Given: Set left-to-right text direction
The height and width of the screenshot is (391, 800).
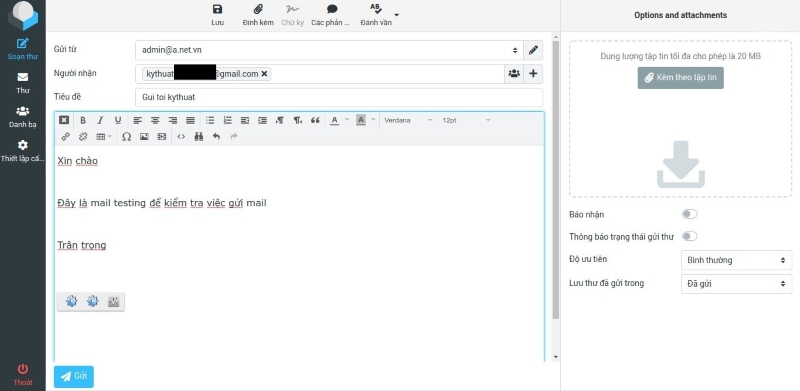Looking at the screenshot, I should pos(280,120).
